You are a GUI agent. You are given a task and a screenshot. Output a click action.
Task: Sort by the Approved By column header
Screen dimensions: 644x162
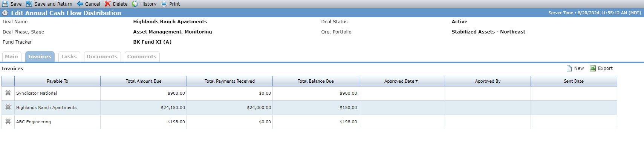(488, 81)
